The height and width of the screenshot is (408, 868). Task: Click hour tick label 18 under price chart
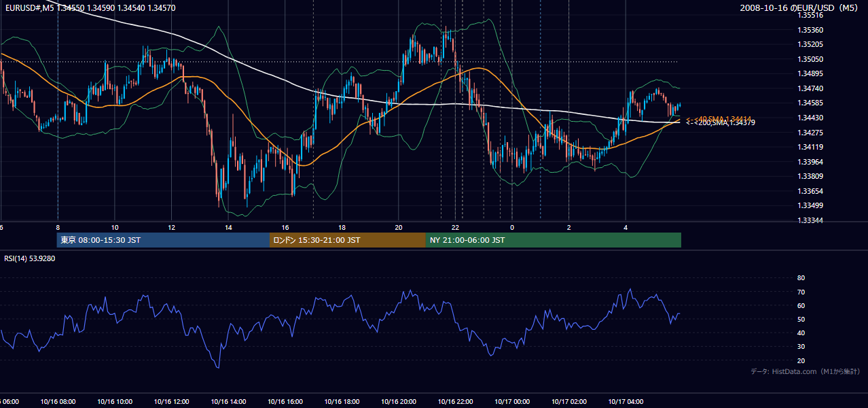point(342,228)
